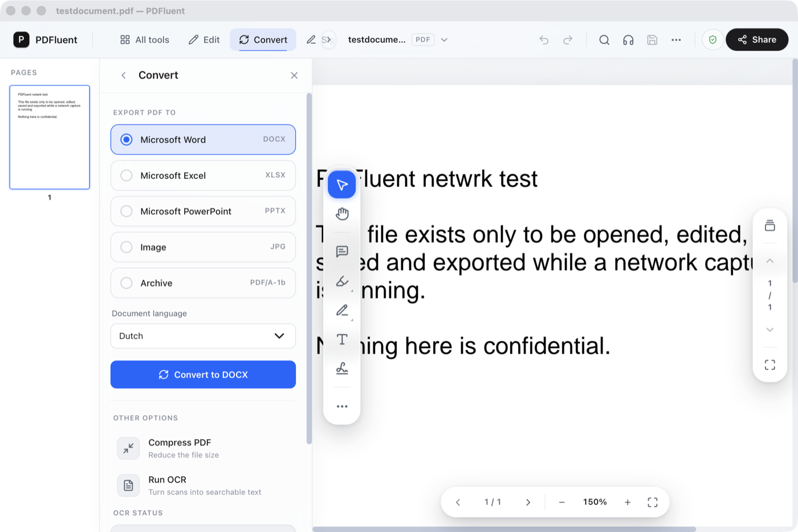Click the 150% zoom level
798x532 pixels.
tap(595, 502)
